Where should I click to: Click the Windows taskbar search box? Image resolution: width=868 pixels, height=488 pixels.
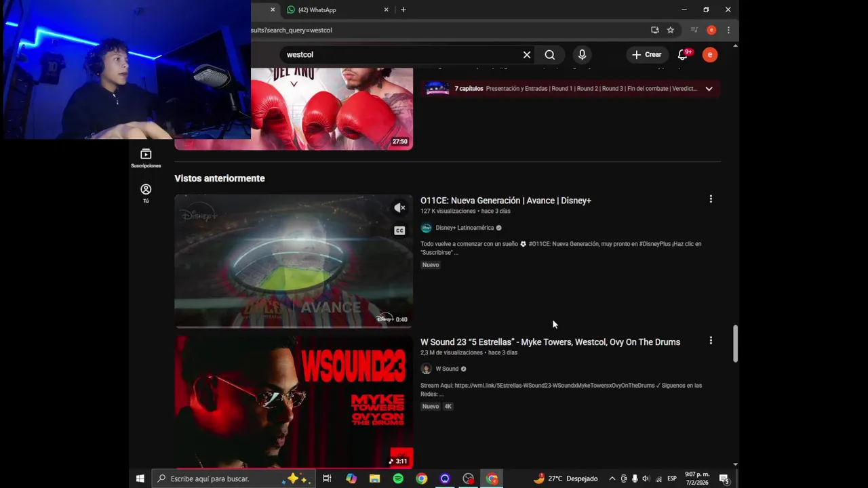pyautogui.click(x=233, y=479)
